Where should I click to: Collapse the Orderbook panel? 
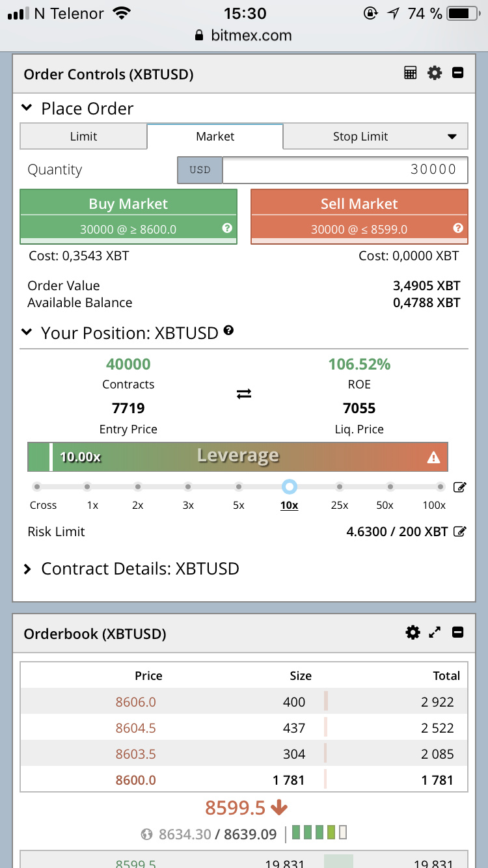tap(458, 632)
